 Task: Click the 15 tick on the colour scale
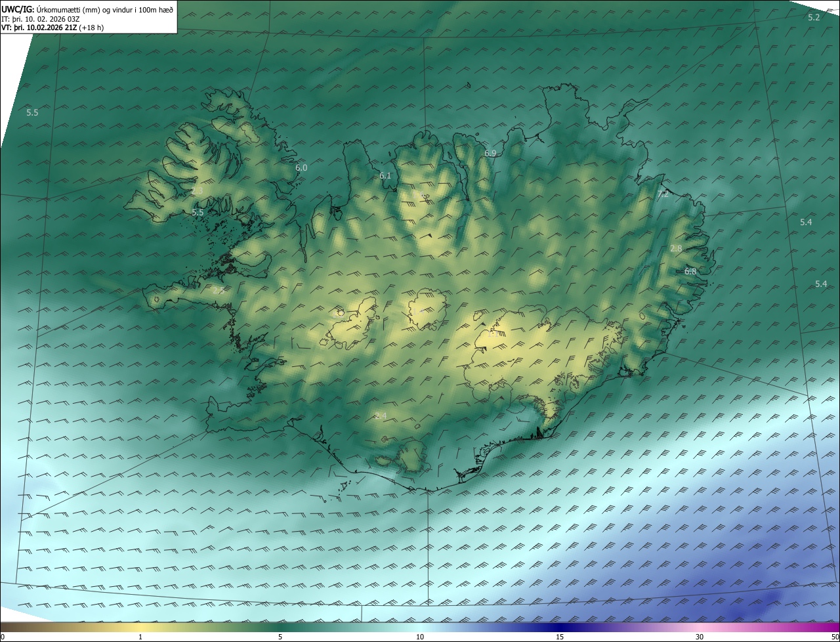pos(560,637)
